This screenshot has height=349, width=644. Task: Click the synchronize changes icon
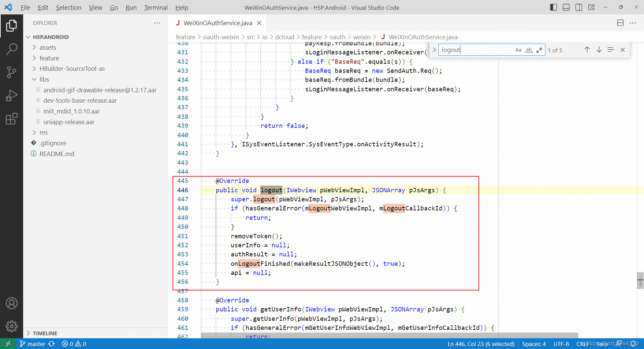point(51,344)
